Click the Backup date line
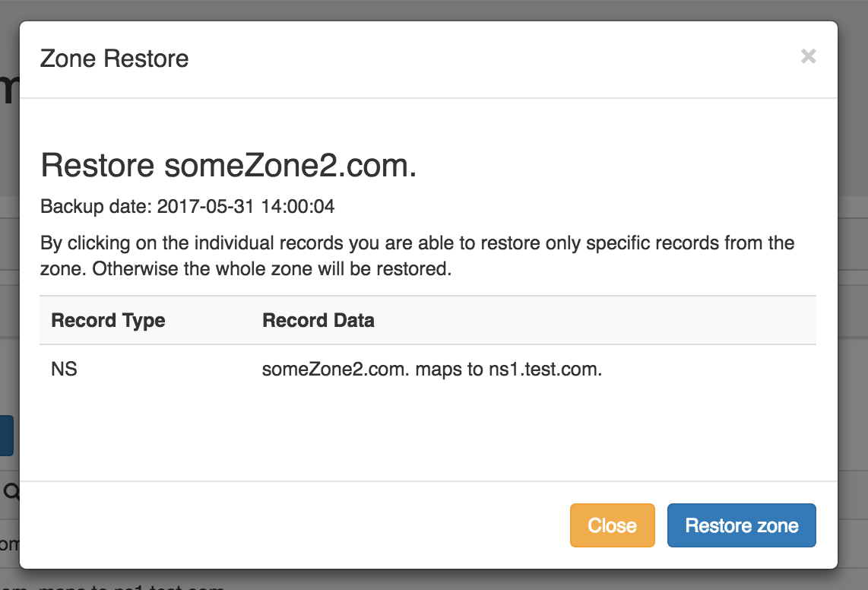868x590 pixels. [x=187, y=206]
